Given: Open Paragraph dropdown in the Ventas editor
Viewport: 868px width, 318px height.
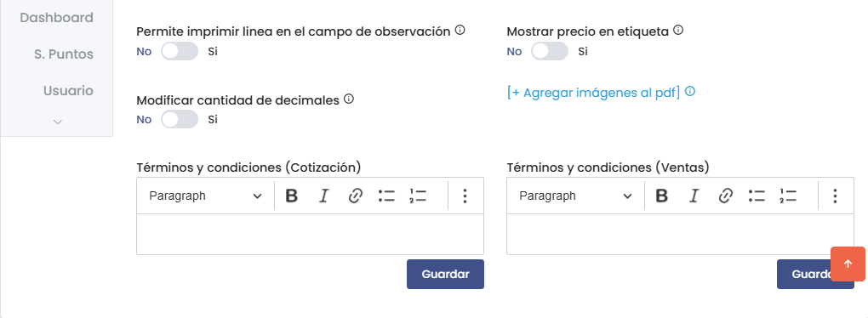Looking at the screenshot, I should click(x=575, y=196).
